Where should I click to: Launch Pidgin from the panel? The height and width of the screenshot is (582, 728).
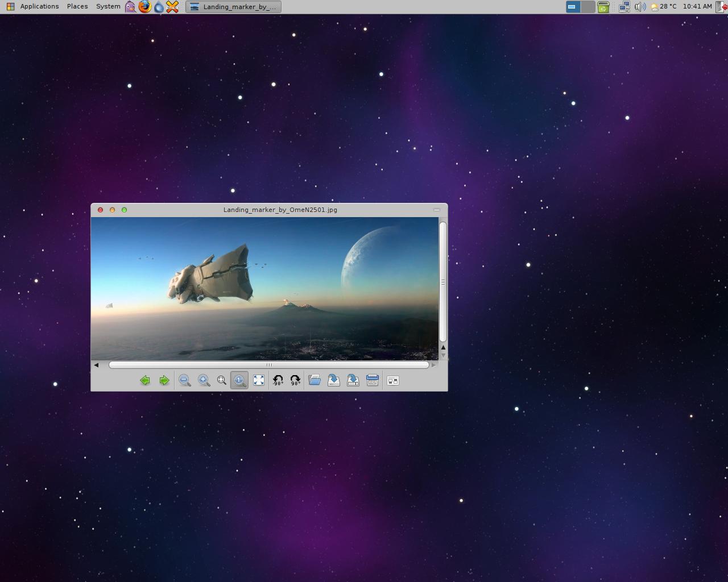[131, 7]
